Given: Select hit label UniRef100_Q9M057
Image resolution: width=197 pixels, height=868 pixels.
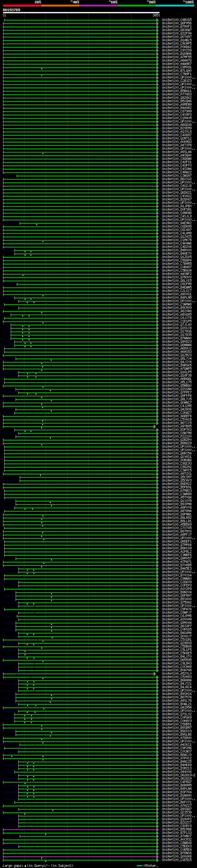Looking at the screenshot, I should click(x=177, y=558).
